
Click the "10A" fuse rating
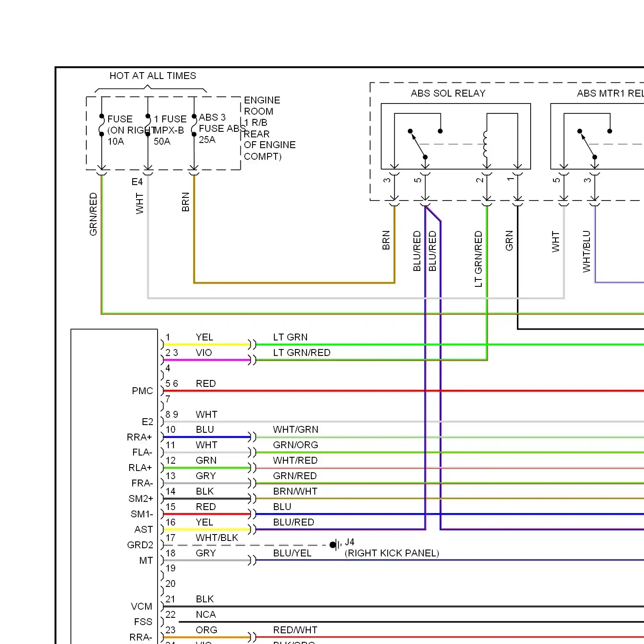click(115, 142)
